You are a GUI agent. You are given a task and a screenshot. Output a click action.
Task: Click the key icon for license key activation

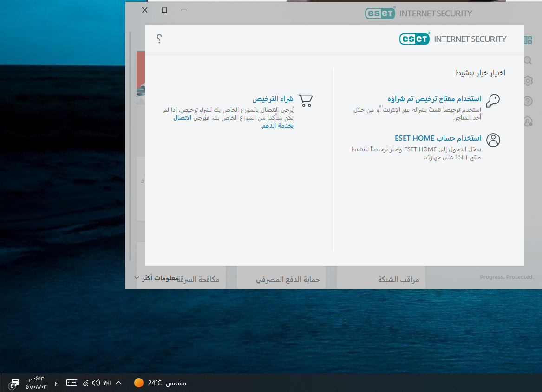coord(493,101)
